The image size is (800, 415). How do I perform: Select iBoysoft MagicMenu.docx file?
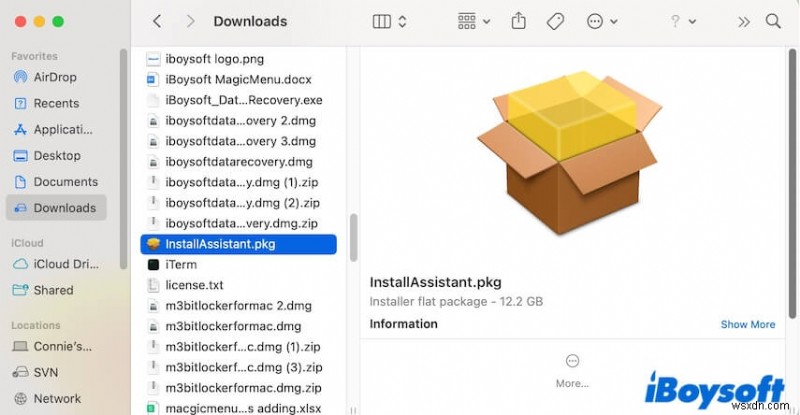pyautogui.click(x=238, y=79)
